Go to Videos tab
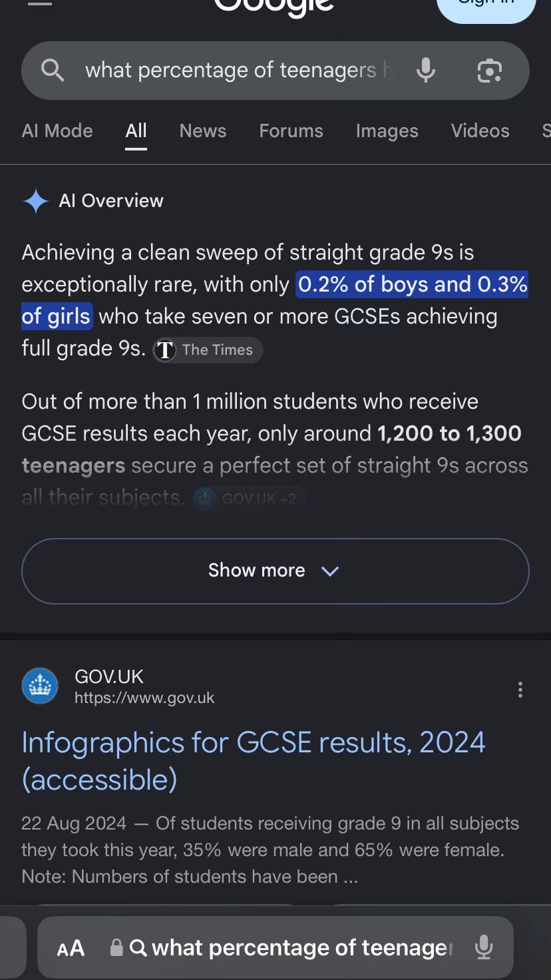Image resolution: width=551 pixels, height=980 pixels. [x=480, y=130]
